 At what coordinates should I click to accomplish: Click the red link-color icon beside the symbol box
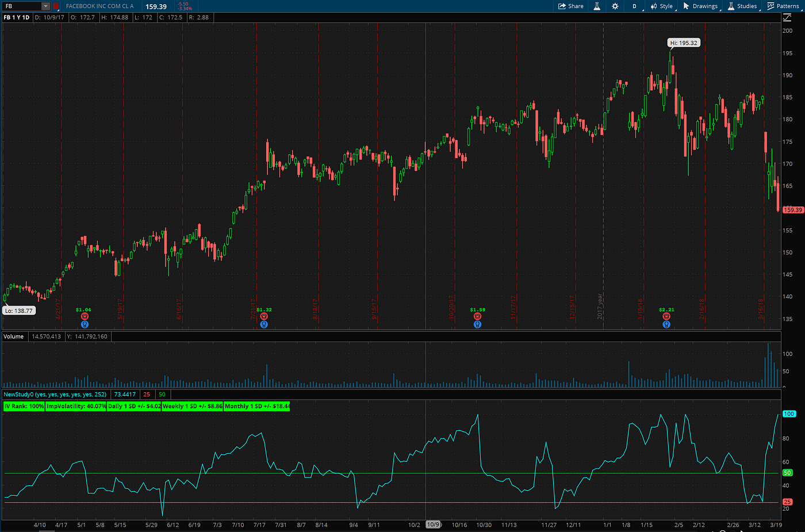point(56,6)
